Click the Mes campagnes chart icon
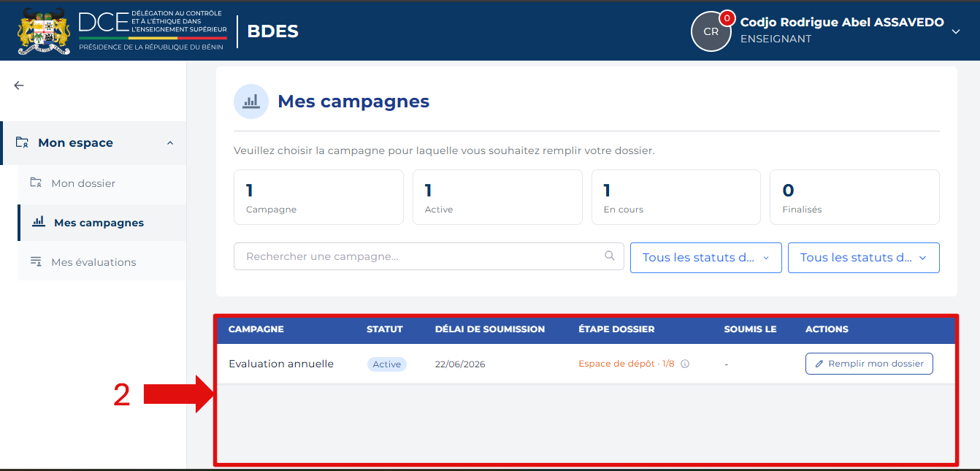 [39, 222]
